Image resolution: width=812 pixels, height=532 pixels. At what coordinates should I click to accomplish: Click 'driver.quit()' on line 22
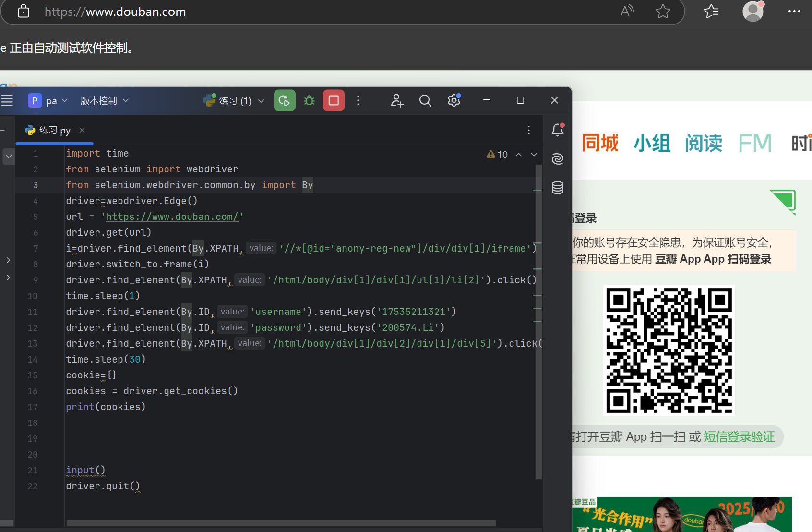(x=103, y=486)
